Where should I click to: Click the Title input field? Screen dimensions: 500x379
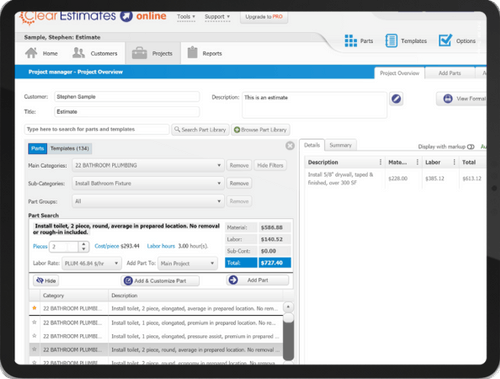point(127,112)
